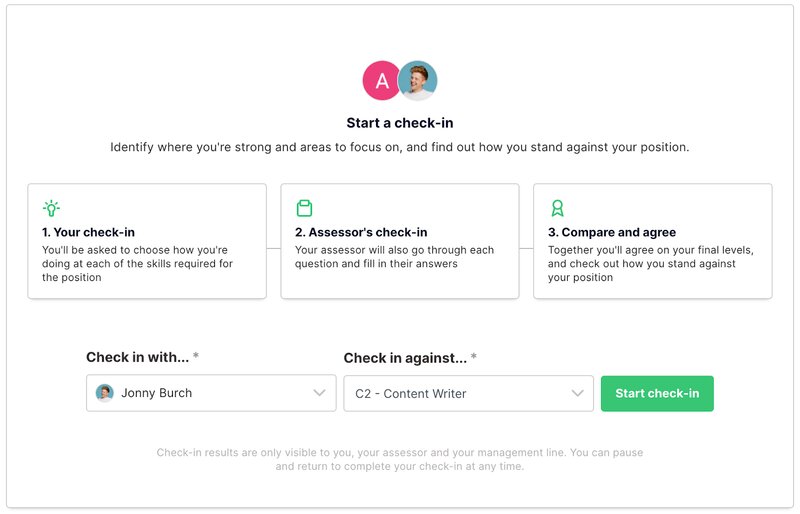Click the "Identify where you're strong" description
Image resolution: width=800 pixels, height=514 pixels.
[x=400, y=147]
